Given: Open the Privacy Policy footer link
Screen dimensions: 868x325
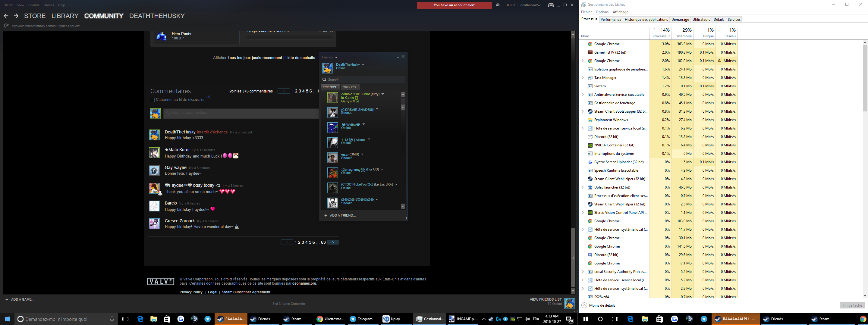Looking at the screenshot, I should tap(191, 292).
